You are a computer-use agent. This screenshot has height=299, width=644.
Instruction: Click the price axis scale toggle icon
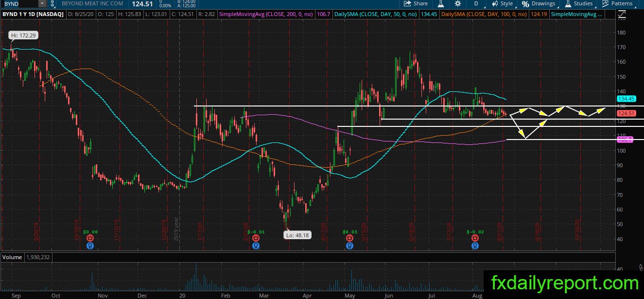[623, 15]
